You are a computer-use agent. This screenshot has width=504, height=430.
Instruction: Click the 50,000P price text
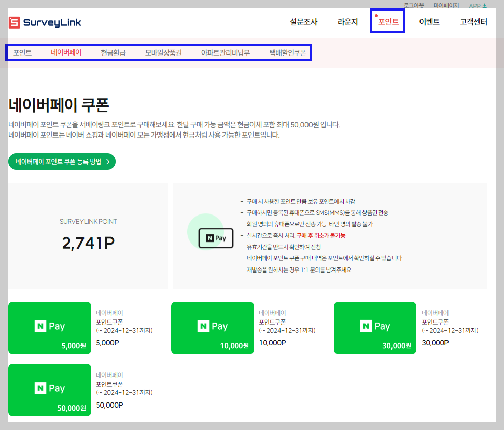(x=109, y=405)
